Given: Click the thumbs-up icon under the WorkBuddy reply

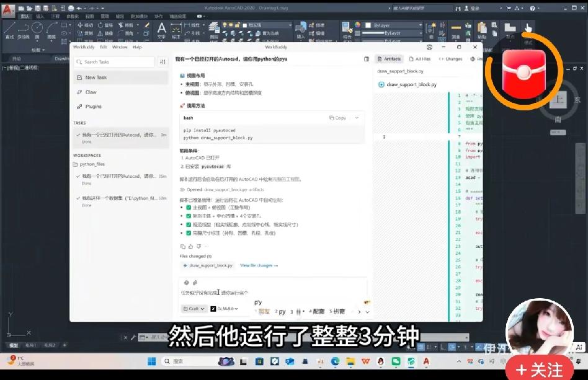Looking at the screenshot, I should (191, 246).
